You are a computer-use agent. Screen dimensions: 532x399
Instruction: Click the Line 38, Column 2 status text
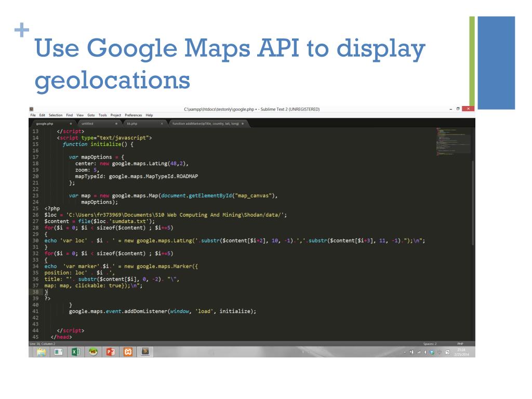point(43,344)
